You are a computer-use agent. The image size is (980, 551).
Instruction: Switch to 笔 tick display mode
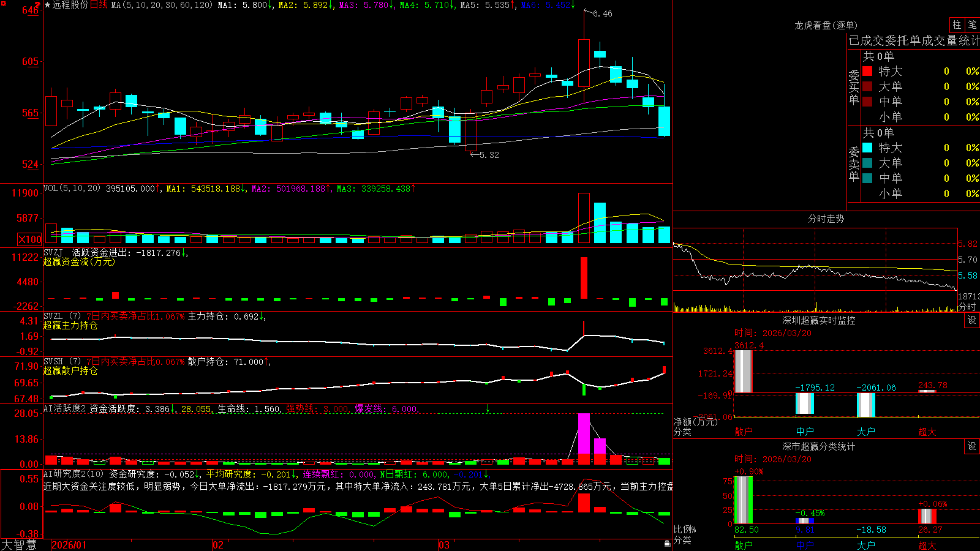click(972, 24)
